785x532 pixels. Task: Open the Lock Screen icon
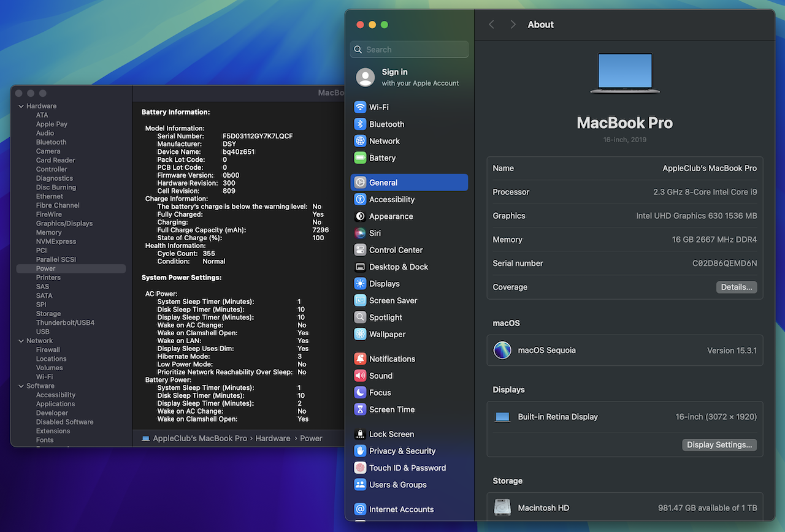(360, 434)
